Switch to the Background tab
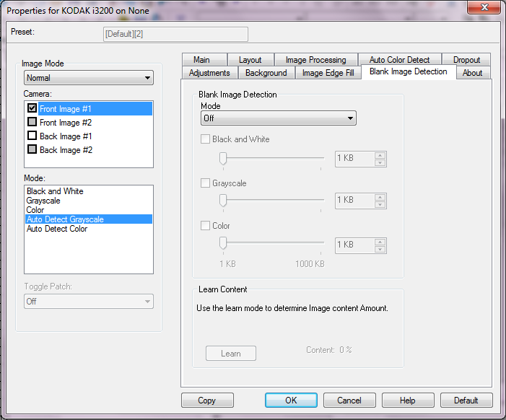Screen dimensions: 506x420 coord(266,73)
